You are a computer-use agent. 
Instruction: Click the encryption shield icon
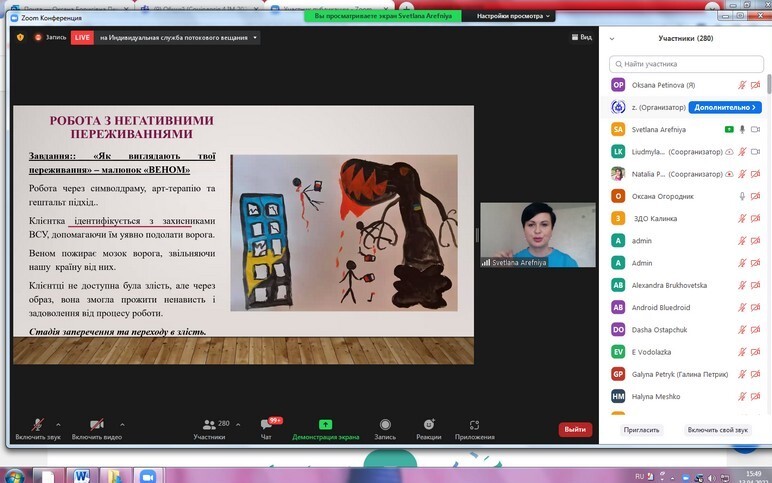coord(20,37)
